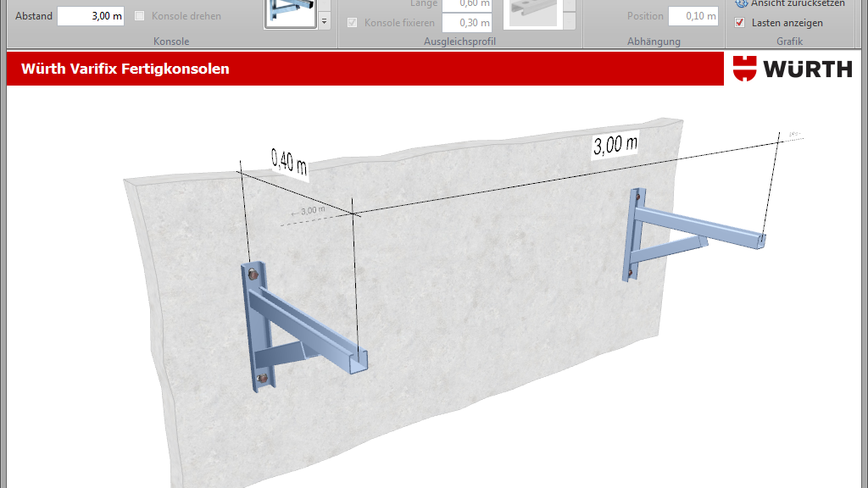The width and height of the screenshot is (868, 488).
Task: Click the Grafik group label
Action: tap(789, 42)
